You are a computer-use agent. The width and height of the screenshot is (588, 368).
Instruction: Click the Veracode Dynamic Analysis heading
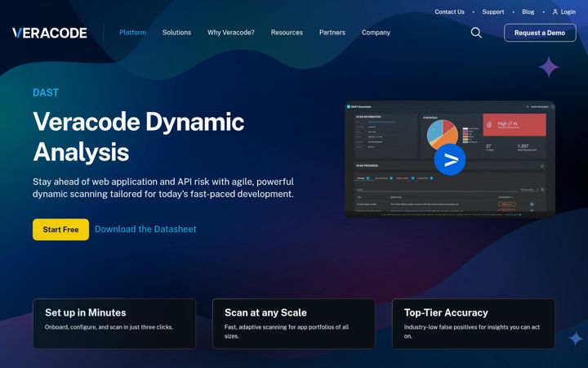pyautogui.click(x=139, y=137)
